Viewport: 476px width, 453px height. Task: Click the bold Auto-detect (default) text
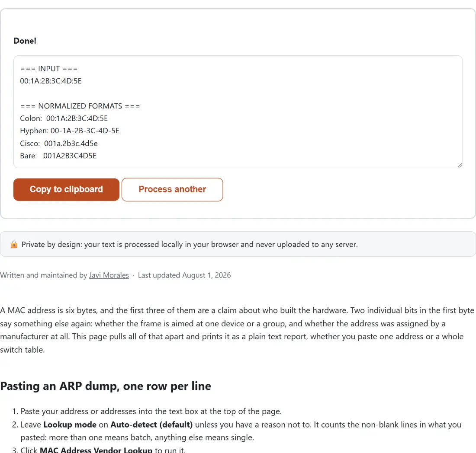pyautogui.click(x=151, y=424)
